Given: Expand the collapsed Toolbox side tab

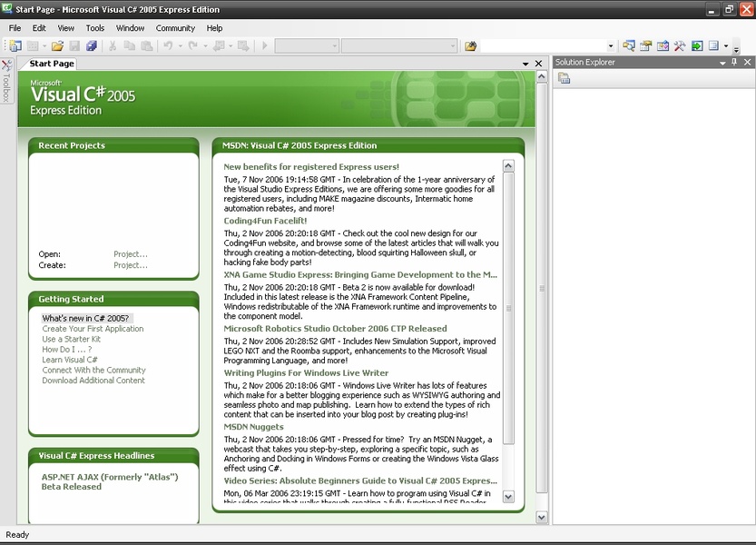Looking at the screenshot, I should coord(6,82).
